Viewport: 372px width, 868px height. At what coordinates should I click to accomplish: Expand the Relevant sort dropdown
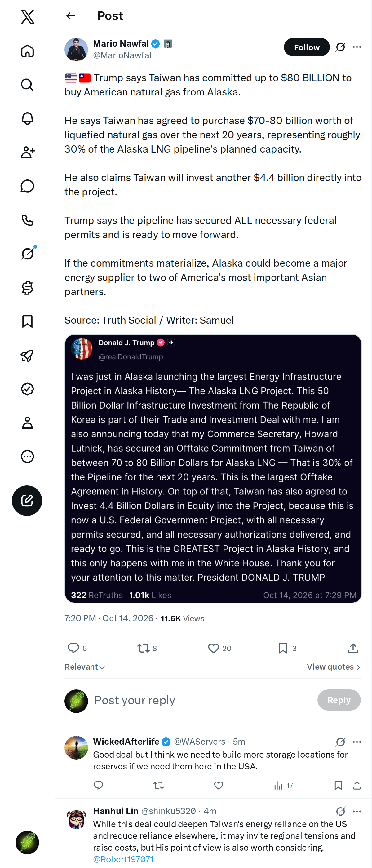pyautogui.click(x=85, y=667)
